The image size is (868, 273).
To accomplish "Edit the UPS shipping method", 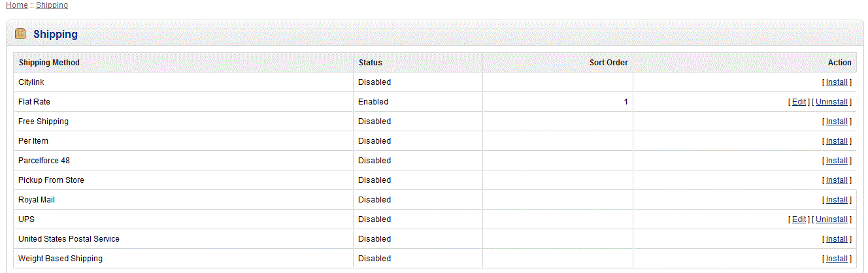I will coord(799,219).
